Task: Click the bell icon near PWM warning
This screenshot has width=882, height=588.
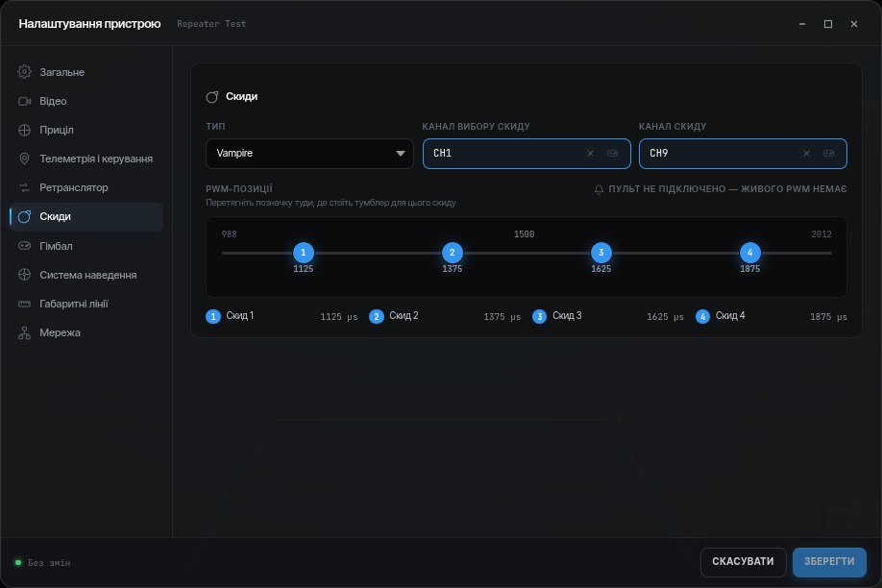Action: (599, 189)
